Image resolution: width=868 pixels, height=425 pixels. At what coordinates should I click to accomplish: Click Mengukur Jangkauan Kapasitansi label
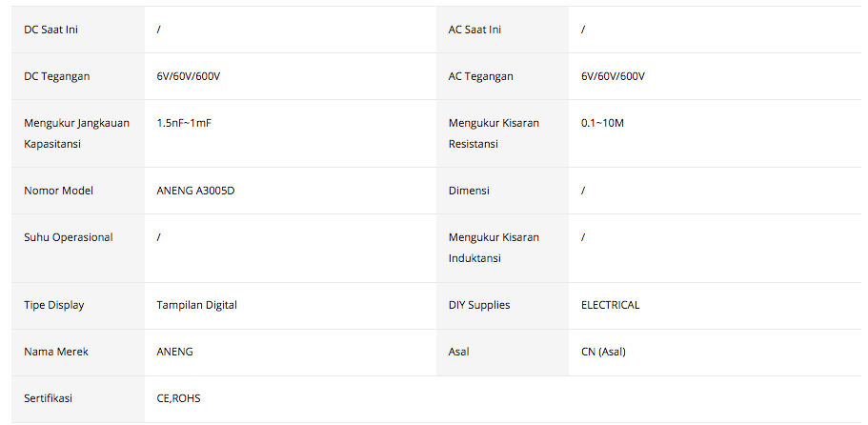pos(76,133)
